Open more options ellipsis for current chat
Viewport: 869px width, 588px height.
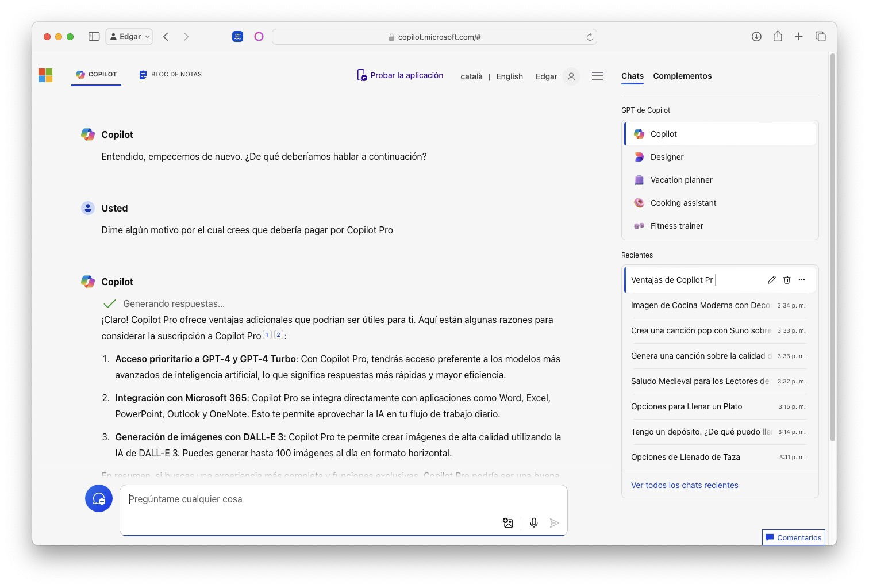point(802,280)
